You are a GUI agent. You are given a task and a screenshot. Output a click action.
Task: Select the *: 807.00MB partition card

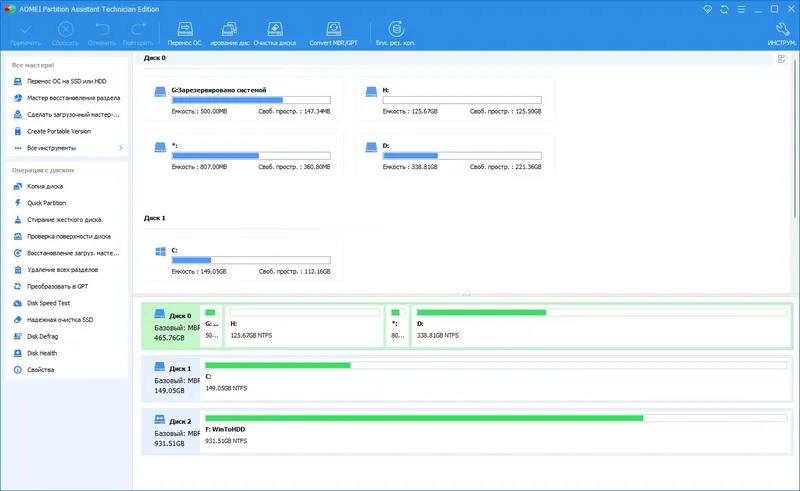click(x=243, y=155)
